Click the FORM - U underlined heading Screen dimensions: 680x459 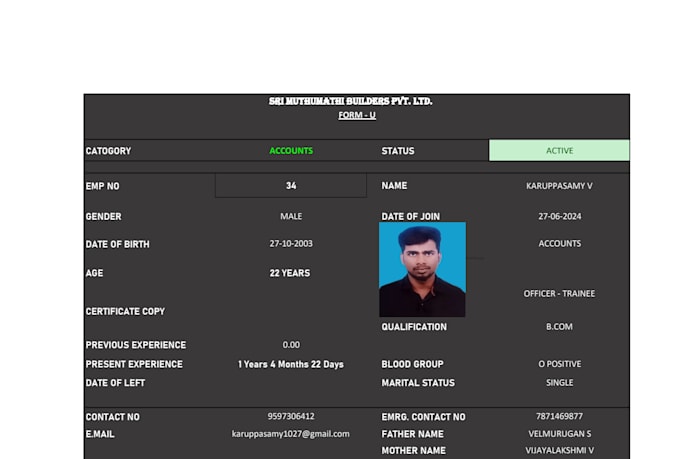pyautogui.click(x=357, y=115)
